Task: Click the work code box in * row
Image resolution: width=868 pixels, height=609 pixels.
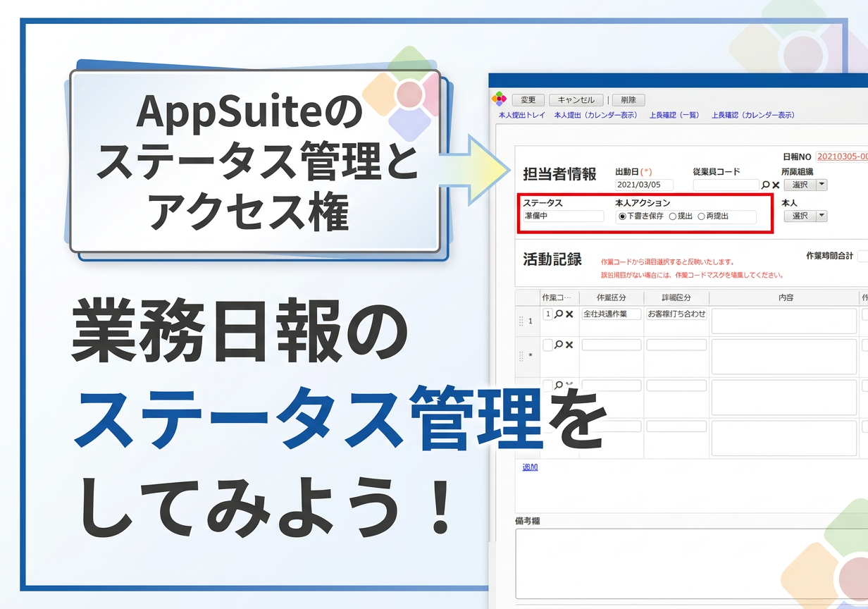Action: 547,345
